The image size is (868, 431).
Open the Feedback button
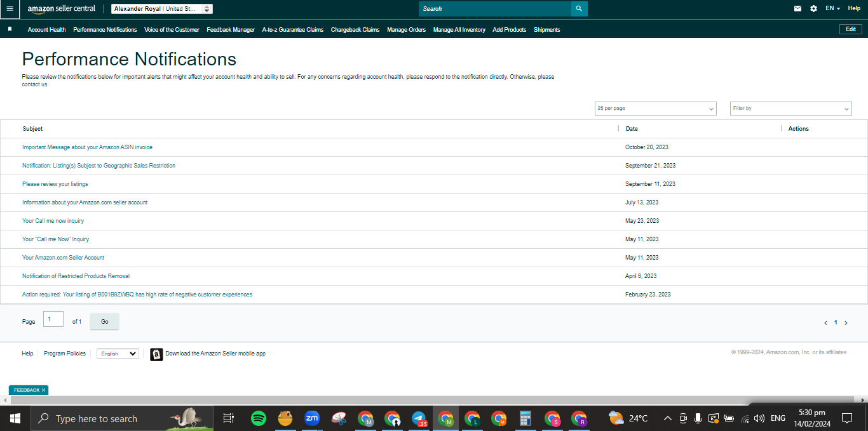27,390
